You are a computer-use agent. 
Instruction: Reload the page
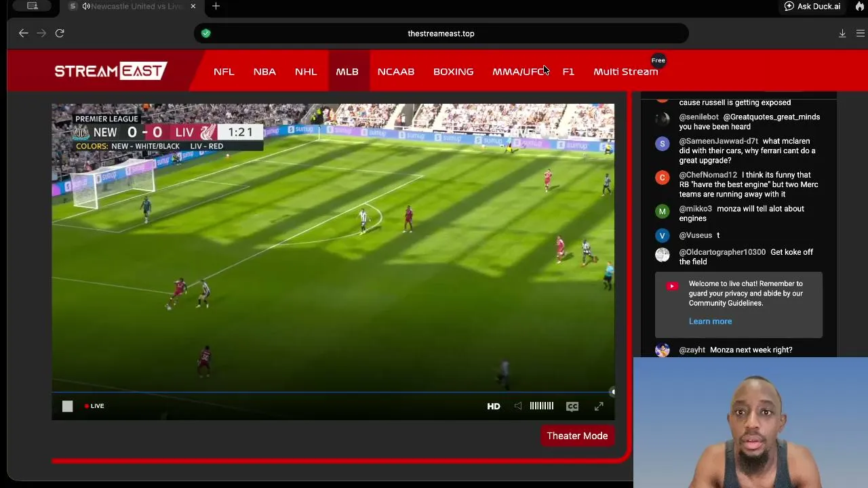click(x=60, y=33)
